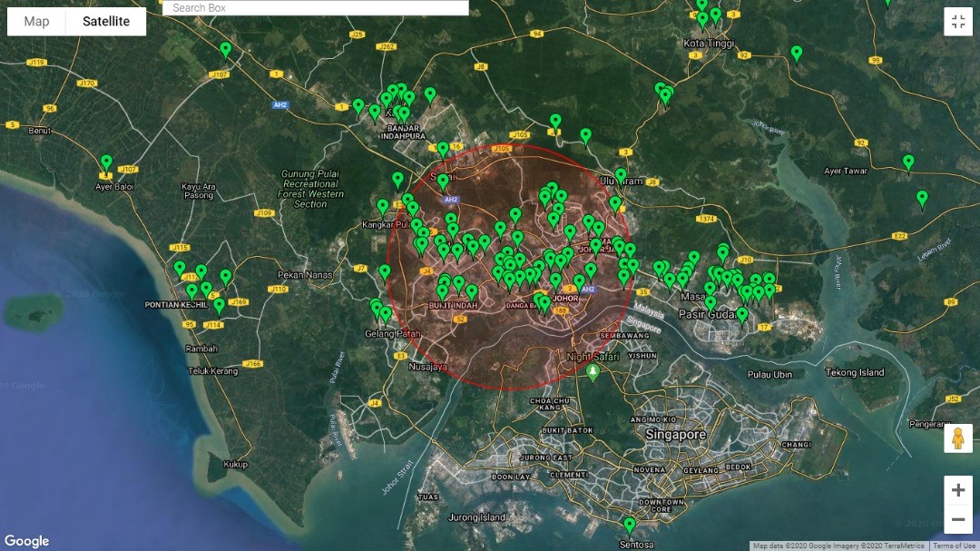Focus the Search Box field
The height and width of the screenshot is (551, 980).
tap(316, 8)
